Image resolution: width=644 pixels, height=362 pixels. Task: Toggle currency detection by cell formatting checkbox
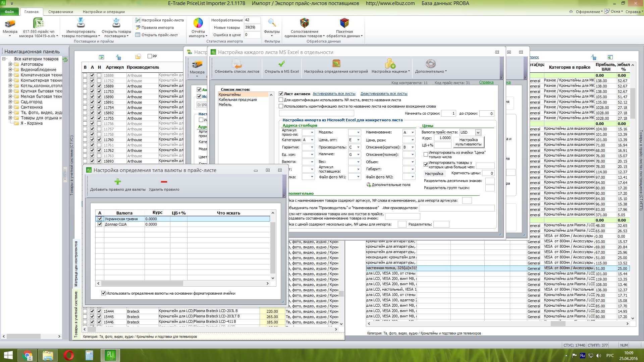[104, 293]
